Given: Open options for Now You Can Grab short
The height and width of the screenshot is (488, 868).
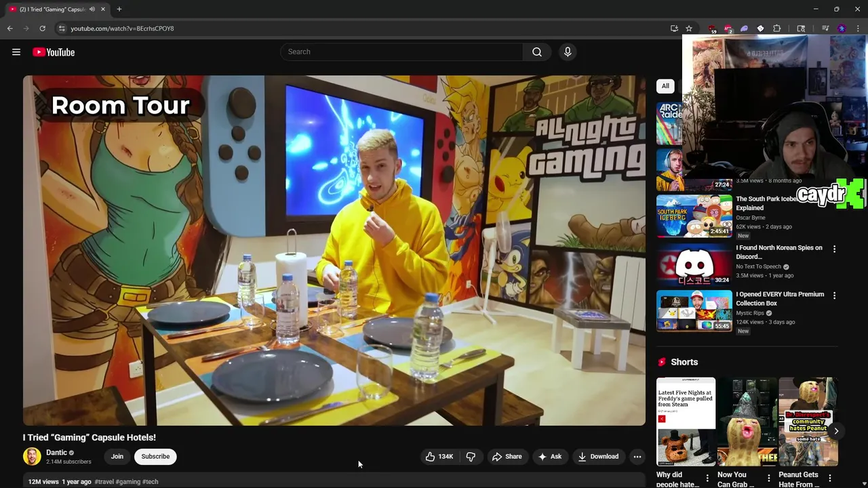Looking at the screenshot, I should tap(768, 479).
